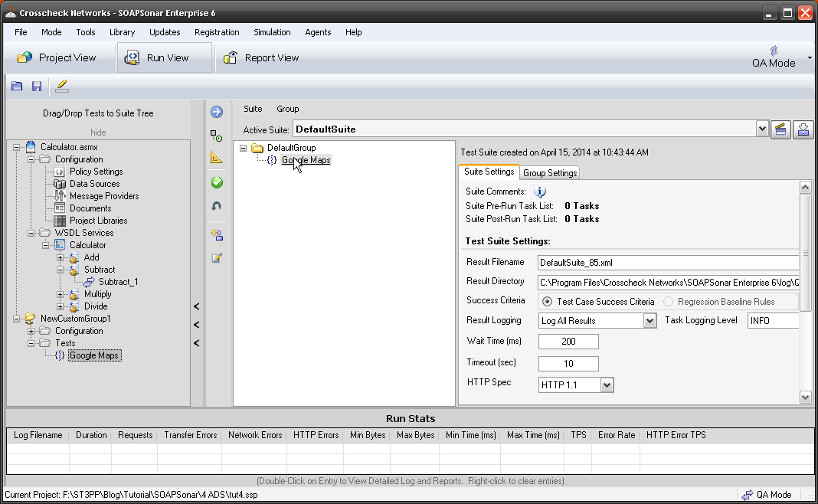Switch to Project View
Viewport: 818px width, 504px height.
click(x=57, y=58)
